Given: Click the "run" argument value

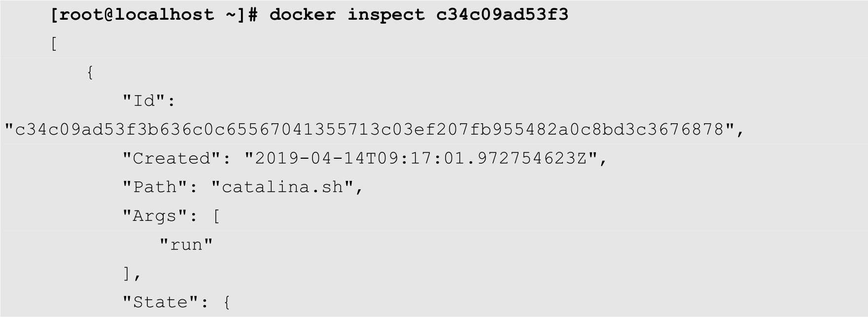Looking at the screenshot, I should [x=186, y=245].
